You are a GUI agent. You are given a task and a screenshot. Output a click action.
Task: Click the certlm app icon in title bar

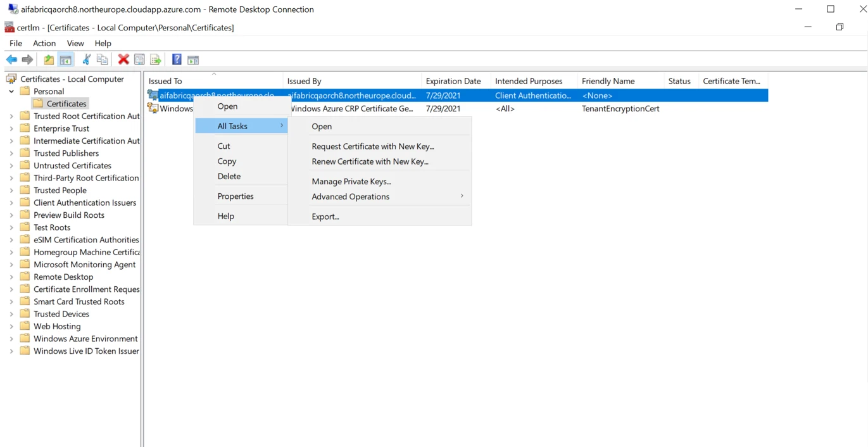coord(9,27)
